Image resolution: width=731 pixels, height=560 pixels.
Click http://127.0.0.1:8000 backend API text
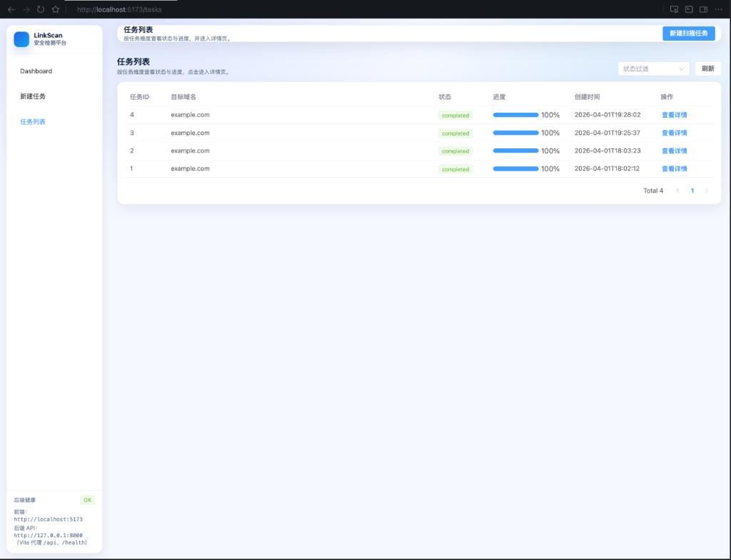click(48, 535)
